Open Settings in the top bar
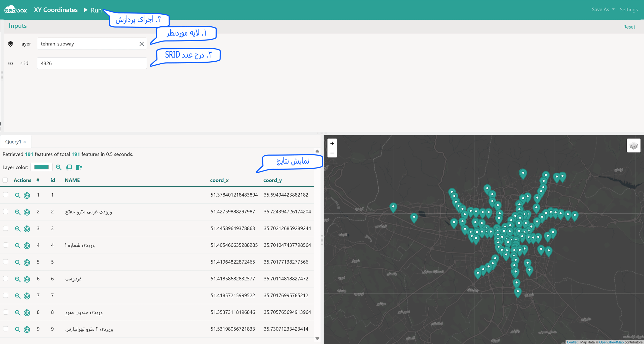This screenshot has width=644, height=344. point(628,10)
